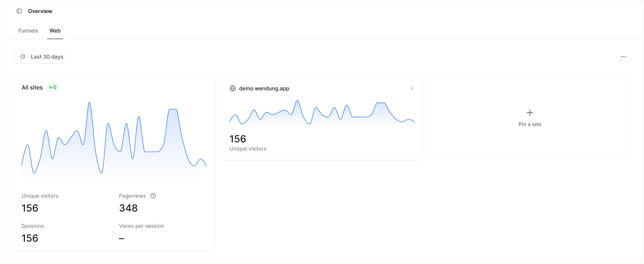Click the clock icon in date range button
644x264 pixels.
(x=23, y=57)
